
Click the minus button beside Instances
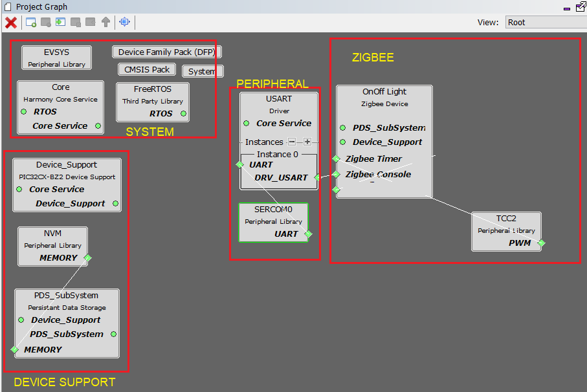point(292,142)
